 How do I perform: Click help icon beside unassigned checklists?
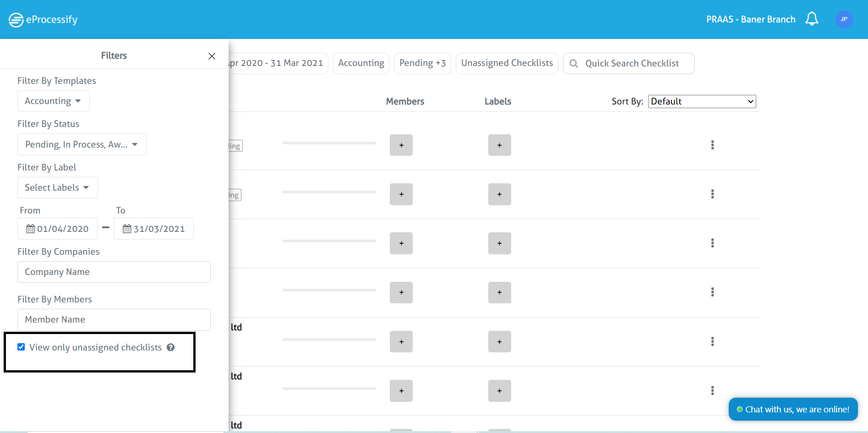click(170, 347)
